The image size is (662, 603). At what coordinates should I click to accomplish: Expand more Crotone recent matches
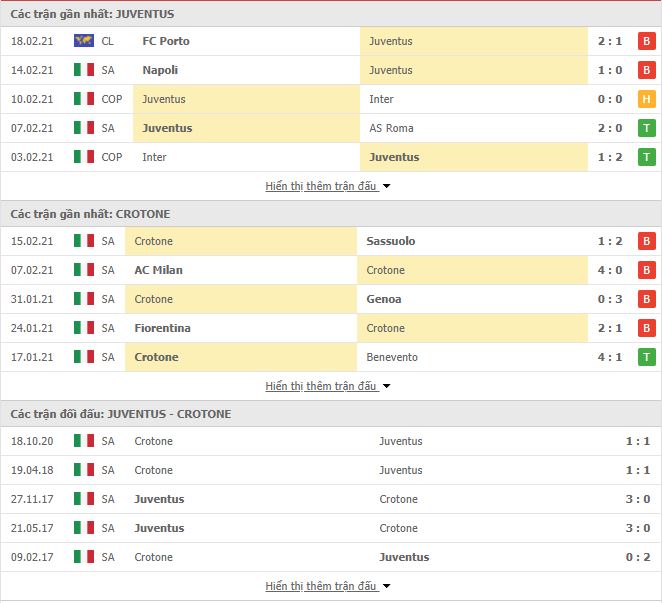[x=327, y=386]
